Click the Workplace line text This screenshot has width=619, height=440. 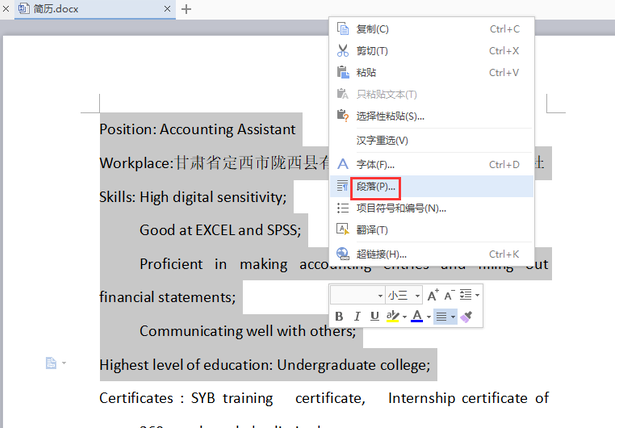tap(214, 163)
